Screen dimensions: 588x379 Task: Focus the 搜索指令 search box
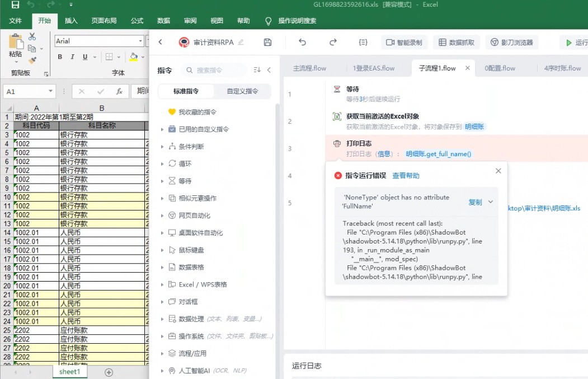coord(214,70)
